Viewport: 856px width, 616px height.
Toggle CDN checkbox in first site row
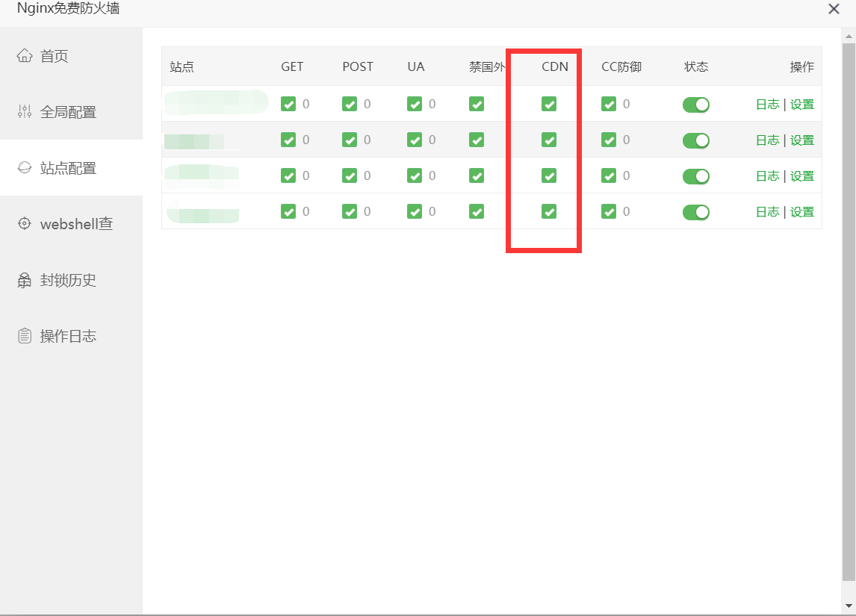point(549,104)
